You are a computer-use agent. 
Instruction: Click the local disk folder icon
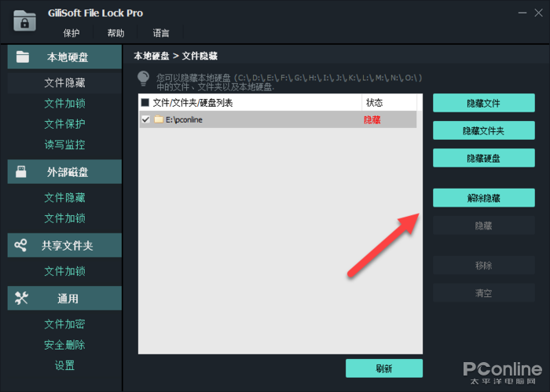22,57
